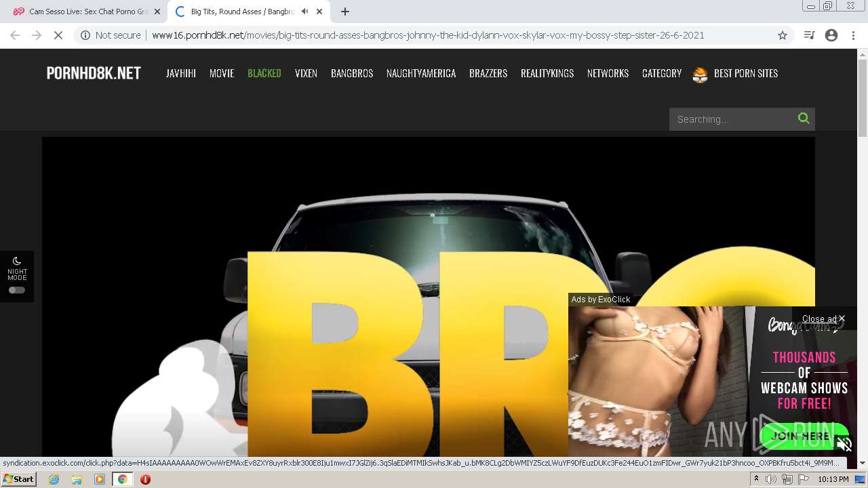Click the Best Porn Sites emoji icon
Viewport: 868px width, 488px height.
point(700,74)
